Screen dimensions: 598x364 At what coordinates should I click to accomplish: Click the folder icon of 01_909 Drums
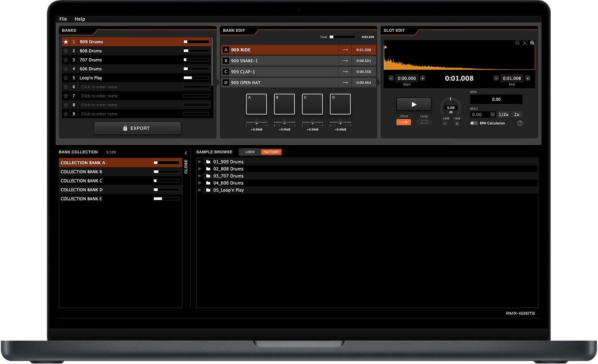[x=208, y=162]
